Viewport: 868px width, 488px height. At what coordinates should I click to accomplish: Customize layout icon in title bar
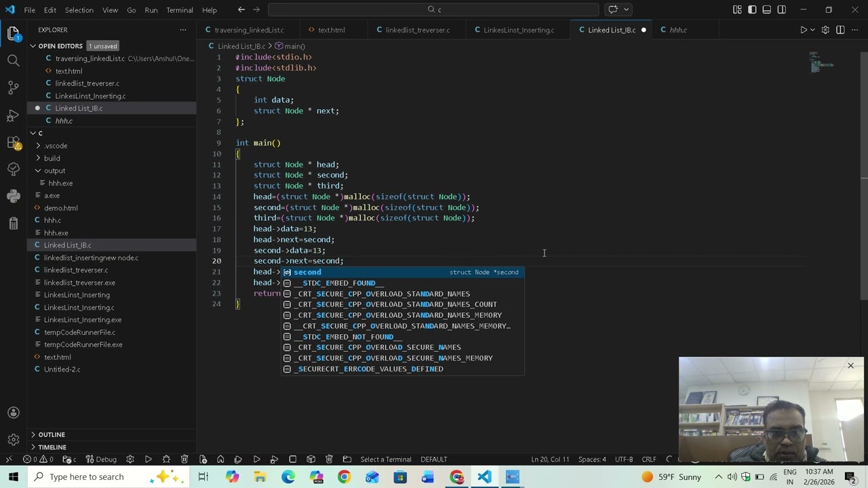737,9
